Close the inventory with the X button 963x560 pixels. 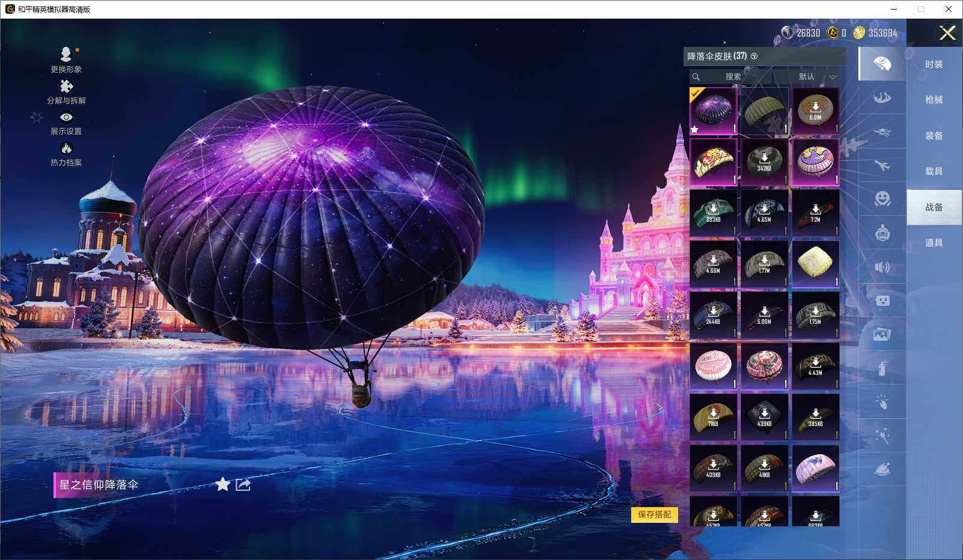(x=947, y=33)
